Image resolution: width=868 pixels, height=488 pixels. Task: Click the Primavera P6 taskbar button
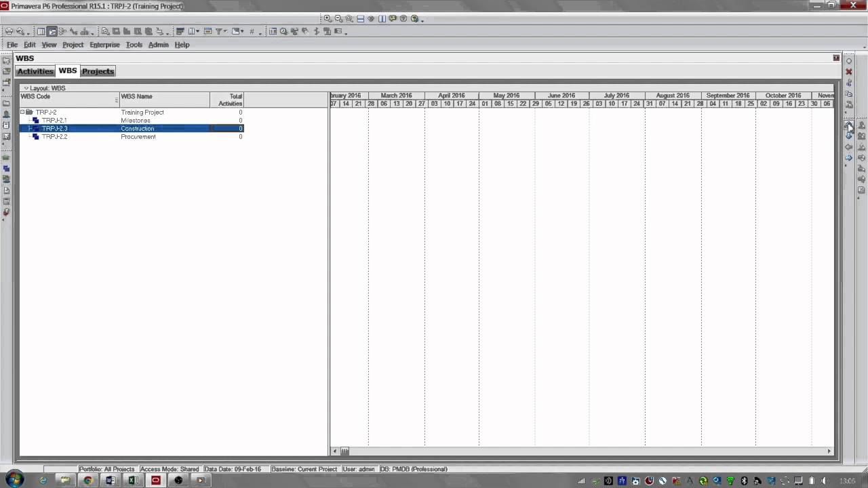click(156, 480)
